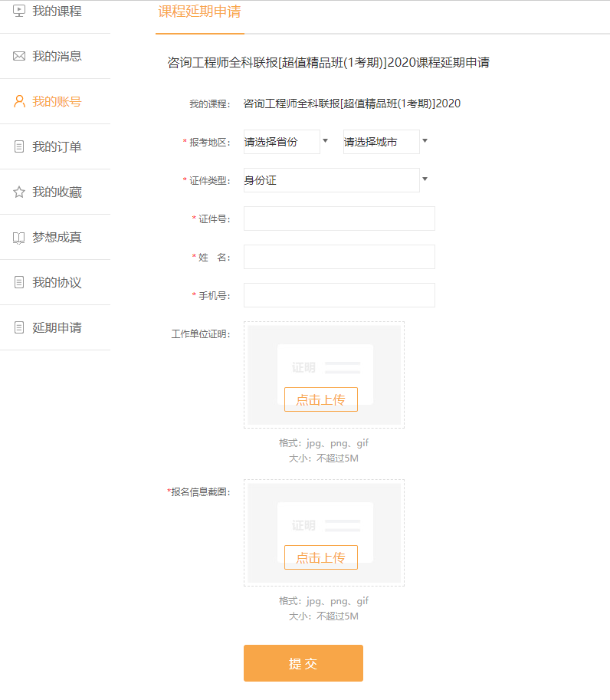Click the book icon beside 梦想成真
Screen dimensions: 610x700
(19, 238)
